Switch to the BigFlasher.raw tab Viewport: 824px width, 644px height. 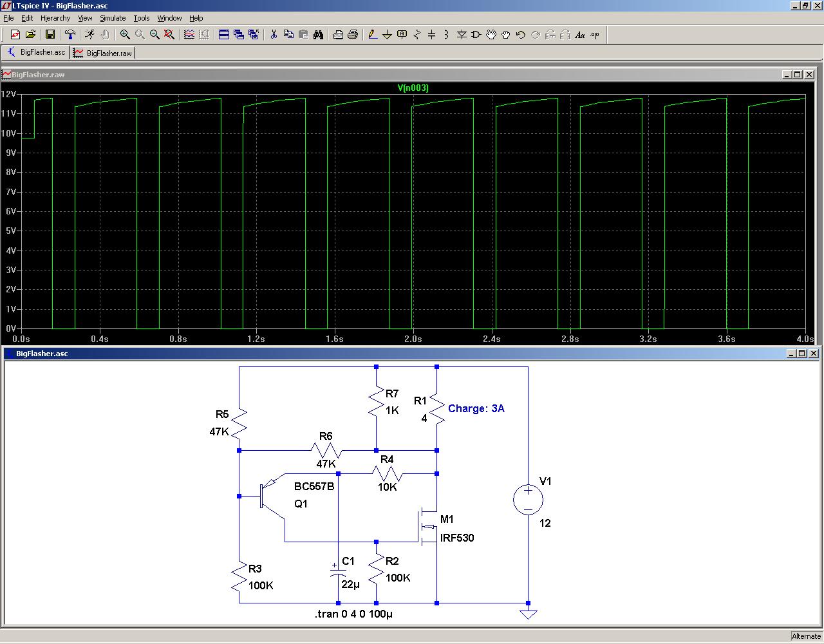click(103, 53)
